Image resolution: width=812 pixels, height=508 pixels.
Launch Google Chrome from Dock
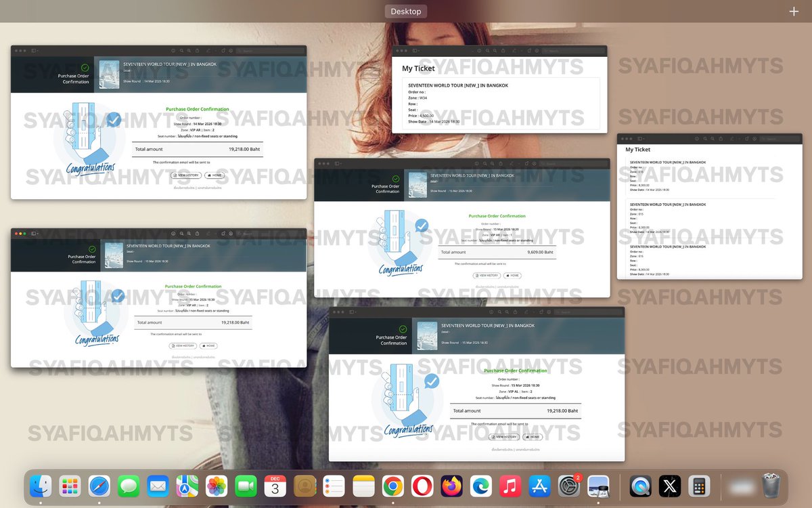coord(393,486)
